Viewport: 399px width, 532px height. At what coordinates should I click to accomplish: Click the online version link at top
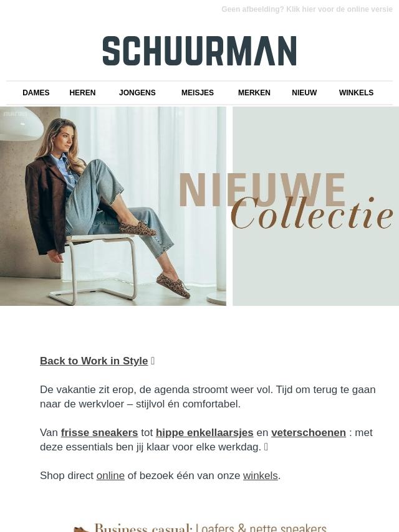[307, 9]
